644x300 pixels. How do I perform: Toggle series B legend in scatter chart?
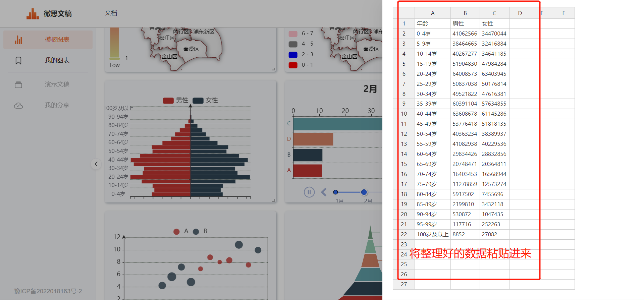[200, 231]
